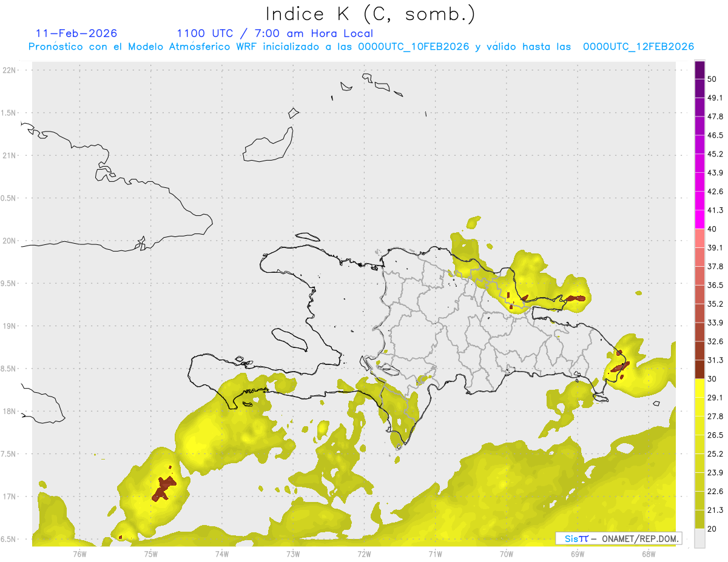Click the "22.6" color scale value
The width and height of the screenshot is (728, 562).
coord(715,492)
